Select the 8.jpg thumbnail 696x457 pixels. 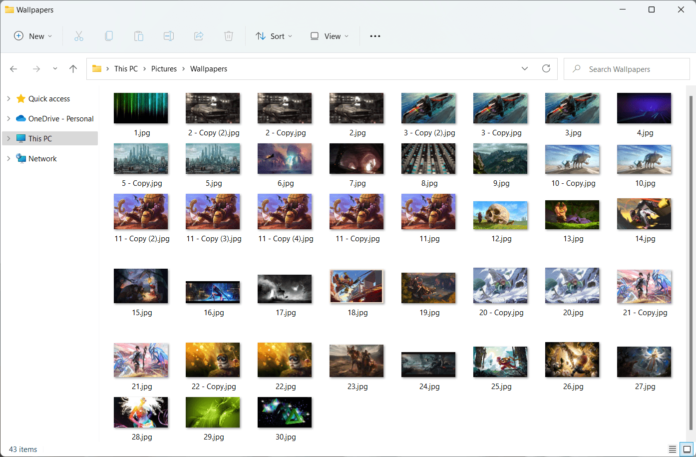coord(428,158)
